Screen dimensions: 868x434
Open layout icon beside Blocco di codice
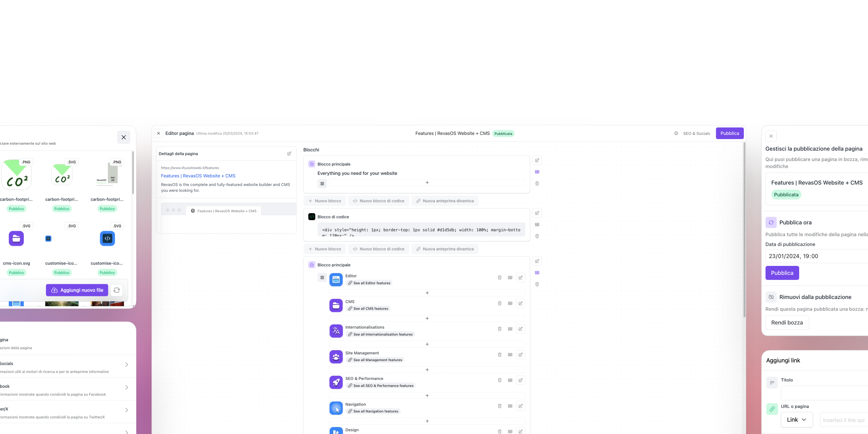[x=537, y=225]
